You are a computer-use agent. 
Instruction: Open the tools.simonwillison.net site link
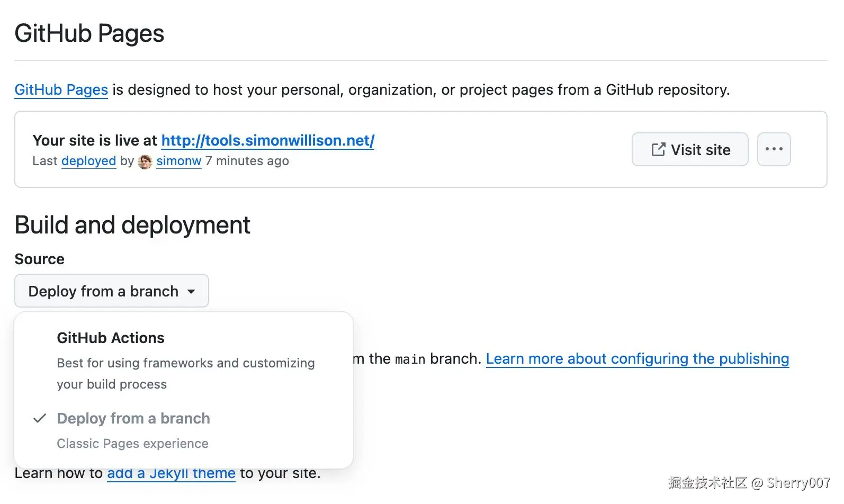click(x=267, y=140)
